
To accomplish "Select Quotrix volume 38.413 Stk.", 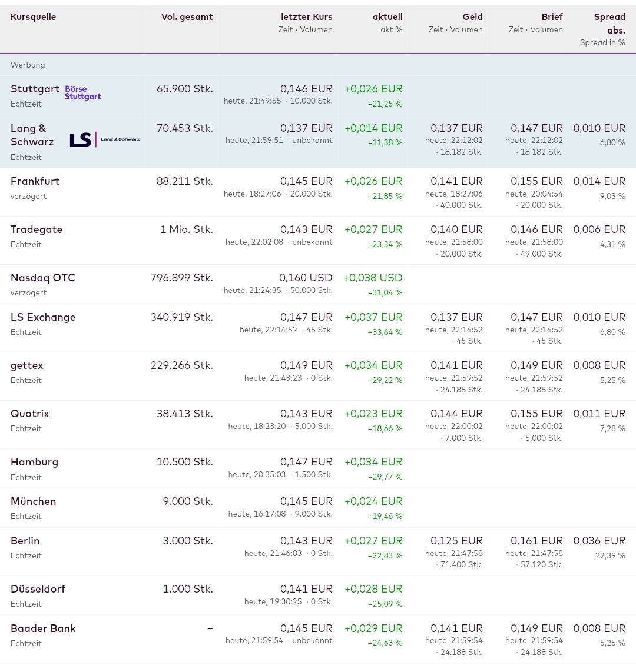I will pos(185,414).
